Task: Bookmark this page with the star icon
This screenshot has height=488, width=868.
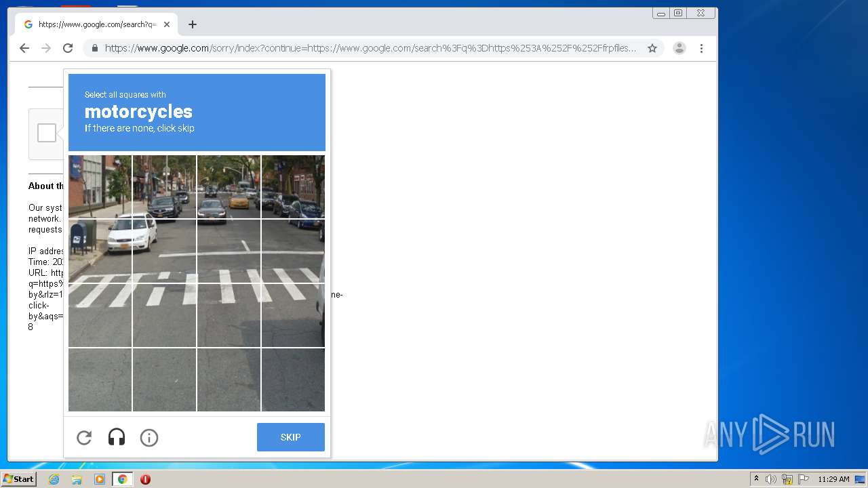Action: tap(652, 48)
